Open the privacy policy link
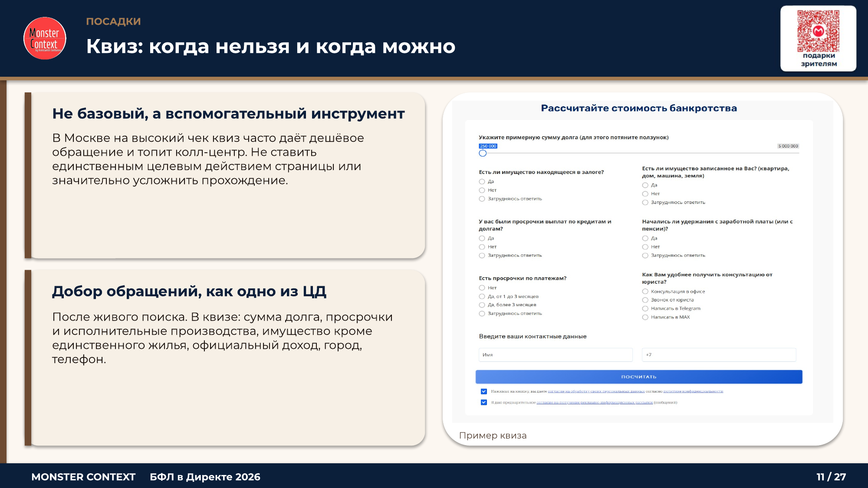The image size is (868, 488). point(693,391)
